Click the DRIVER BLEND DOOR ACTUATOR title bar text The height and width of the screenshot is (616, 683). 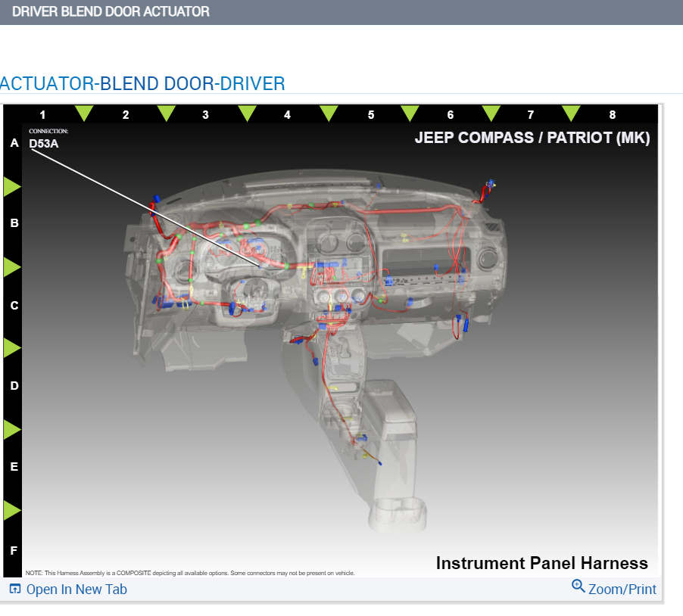point(111,11)
